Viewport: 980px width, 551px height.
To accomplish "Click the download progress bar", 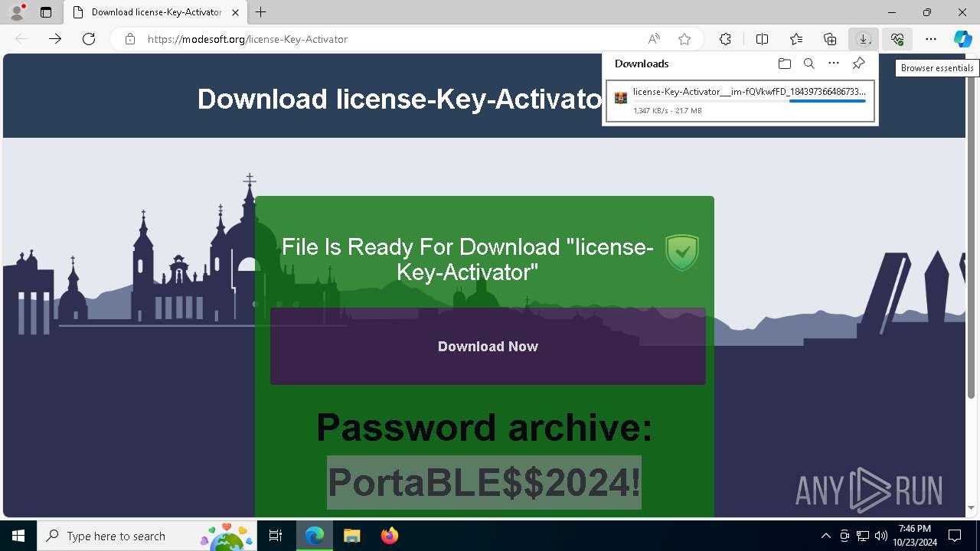I will point(750,101).
